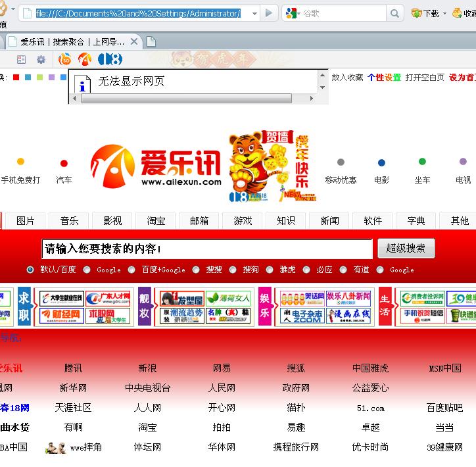Select the 默认/百度 radio button

tap(30, 270)
